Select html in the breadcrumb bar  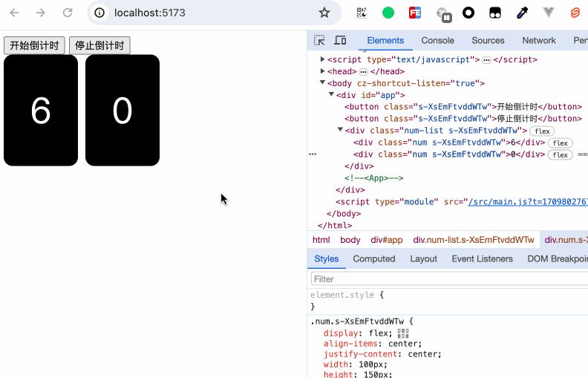click(321, 240)
